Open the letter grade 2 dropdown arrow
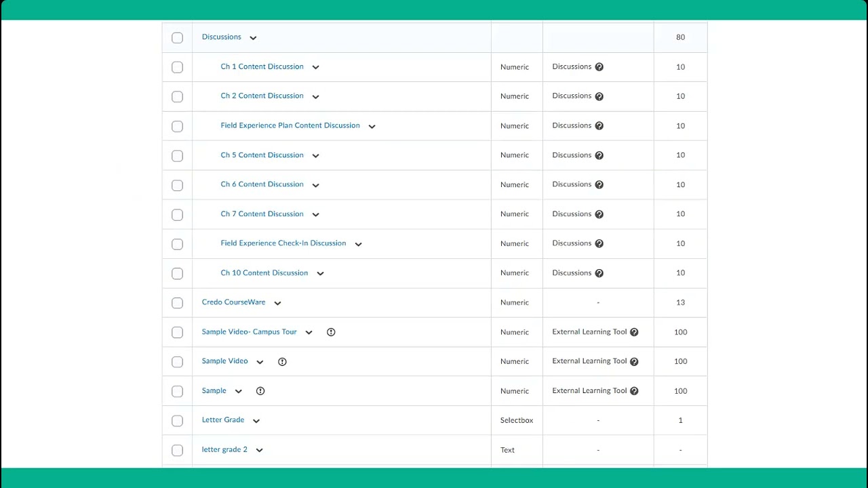 click(x=259, y=451)
